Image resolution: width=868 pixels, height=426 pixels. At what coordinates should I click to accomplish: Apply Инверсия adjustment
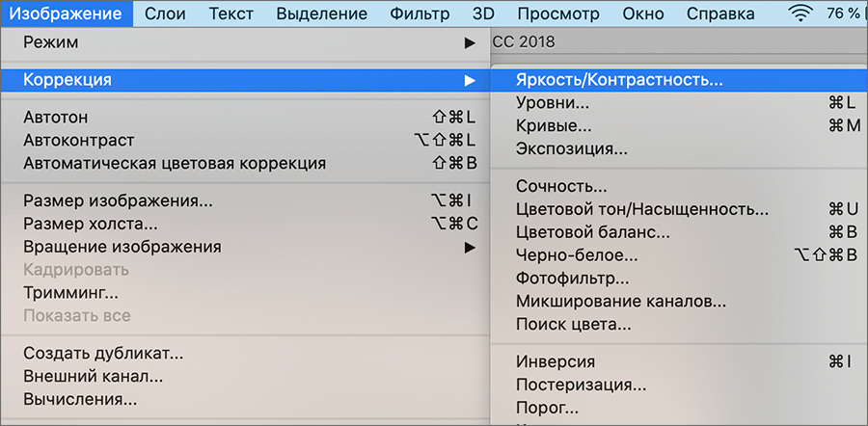(679, 361)
